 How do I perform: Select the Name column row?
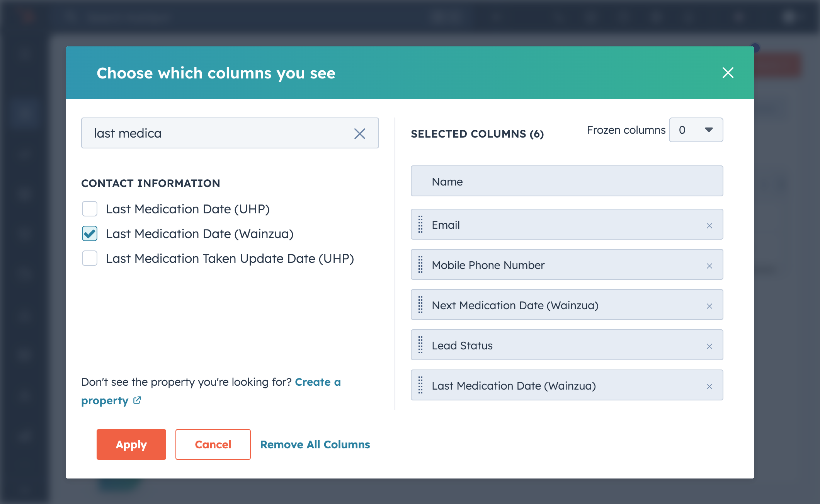click(x=567, y=181)
